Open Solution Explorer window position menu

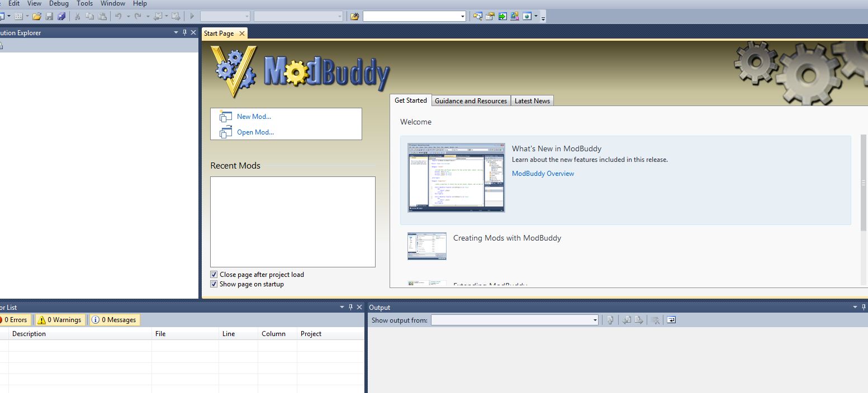[x=177, y=32]
